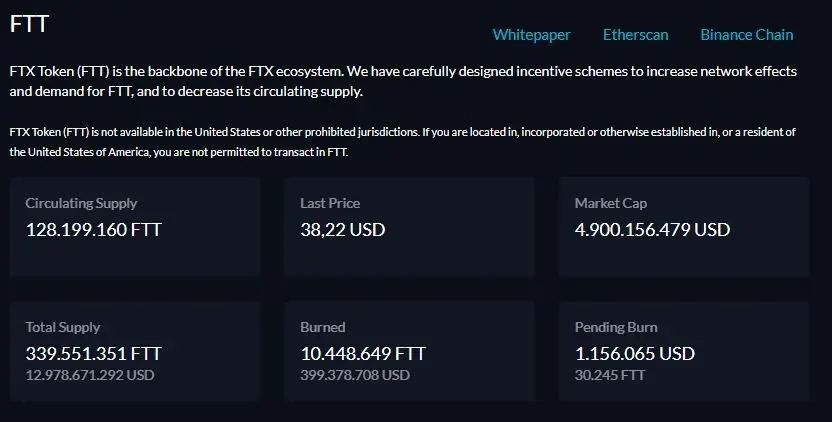
Task: Click the 12.978.671.292 USD subtext
Action: (x=90, y=375)
